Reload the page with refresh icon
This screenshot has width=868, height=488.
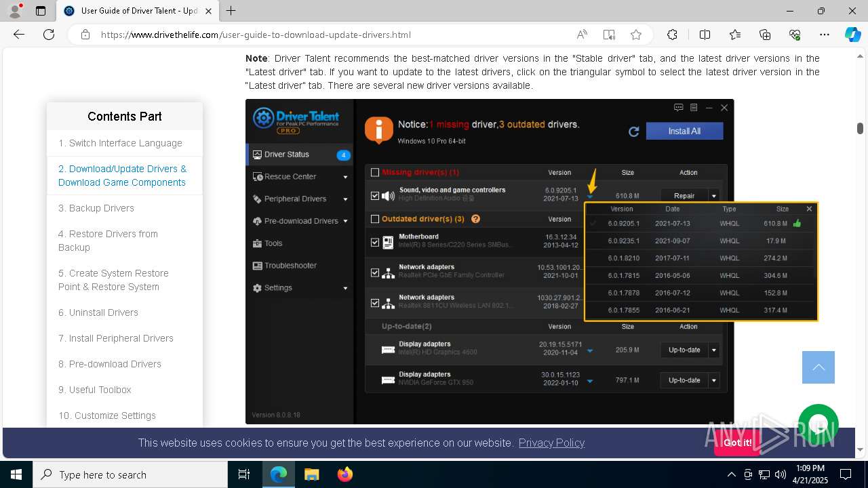49,35
